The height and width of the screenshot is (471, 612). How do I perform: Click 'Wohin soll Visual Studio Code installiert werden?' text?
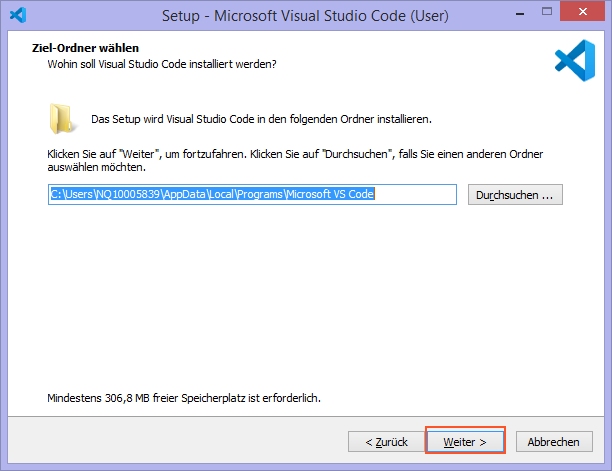(162, 64)
